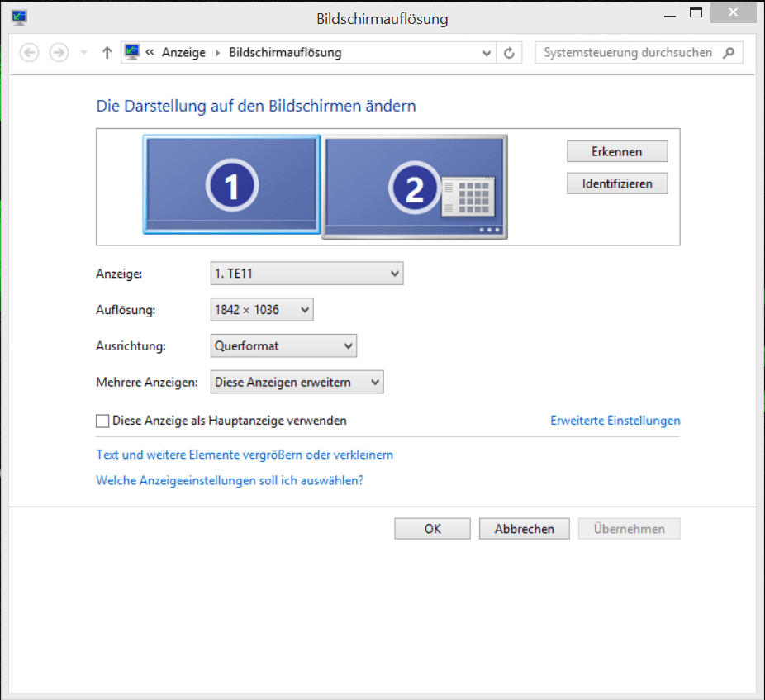
Task: Open the Mehrere Anzeigen dropdown
Action: tap(297, 382)
